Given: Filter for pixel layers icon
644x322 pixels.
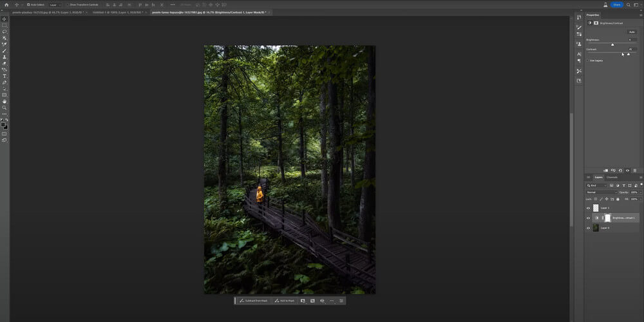Looking at the screenshot, I should pos(612,185).
